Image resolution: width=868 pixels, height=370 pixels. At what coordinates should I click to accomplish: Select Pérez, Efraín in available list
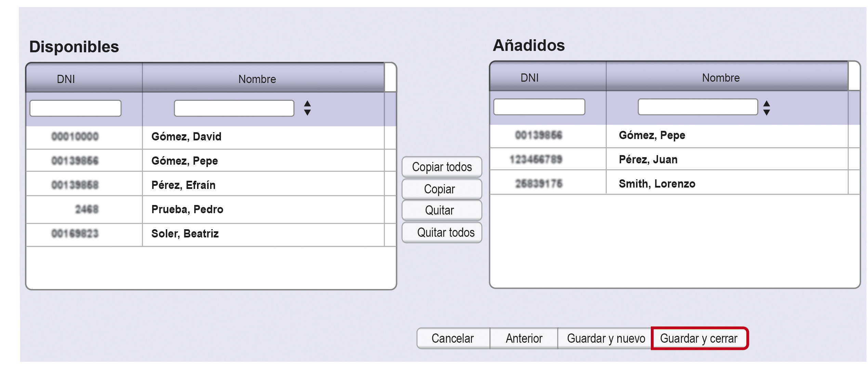(183, 185)
